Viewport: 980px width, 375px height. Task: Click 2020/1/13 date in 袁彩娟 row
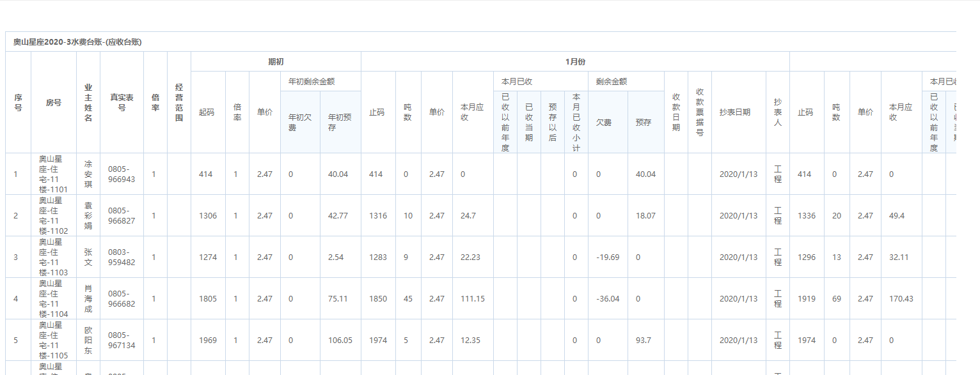coord(738,216)
